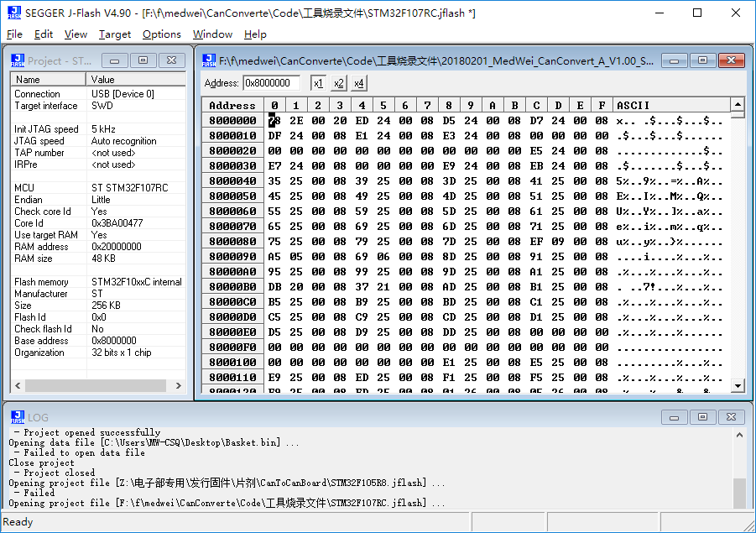This screenshot has height=533, width=756.
Task: Switch hex view to x2 grouping
Action: point(338,83)
